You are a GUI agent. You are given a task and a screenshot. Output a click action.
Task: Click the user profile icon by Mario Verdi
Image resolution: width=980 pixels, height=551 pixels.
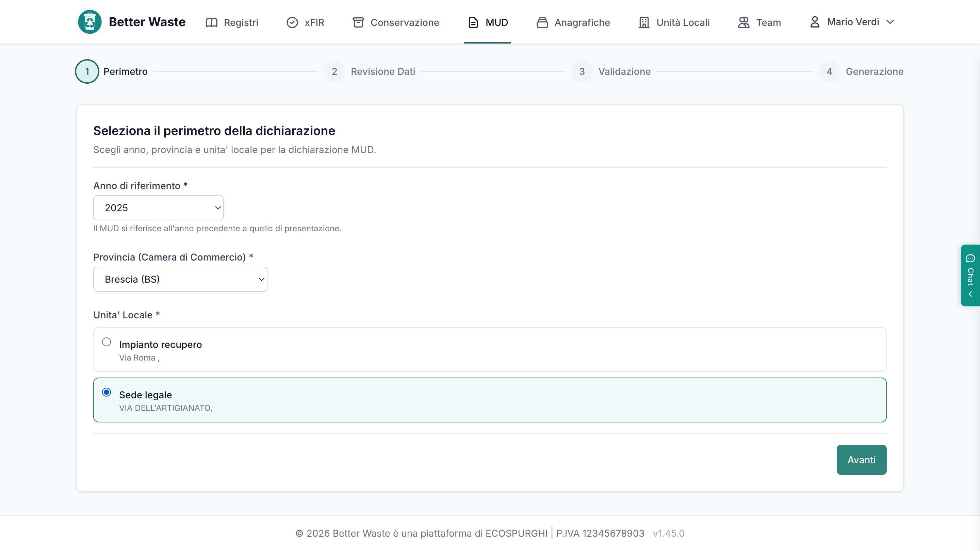point(815,22)
